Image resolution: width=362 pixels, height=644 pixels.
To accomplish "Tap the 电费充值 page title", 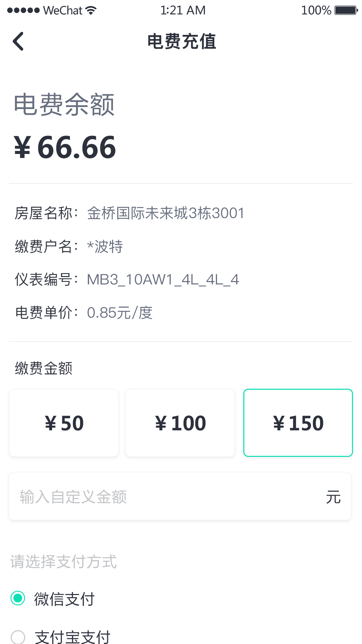I will [182, 42].
